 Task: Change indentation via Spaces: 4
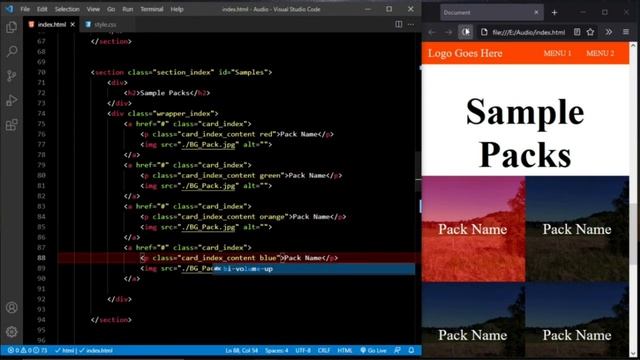point(276,350)
